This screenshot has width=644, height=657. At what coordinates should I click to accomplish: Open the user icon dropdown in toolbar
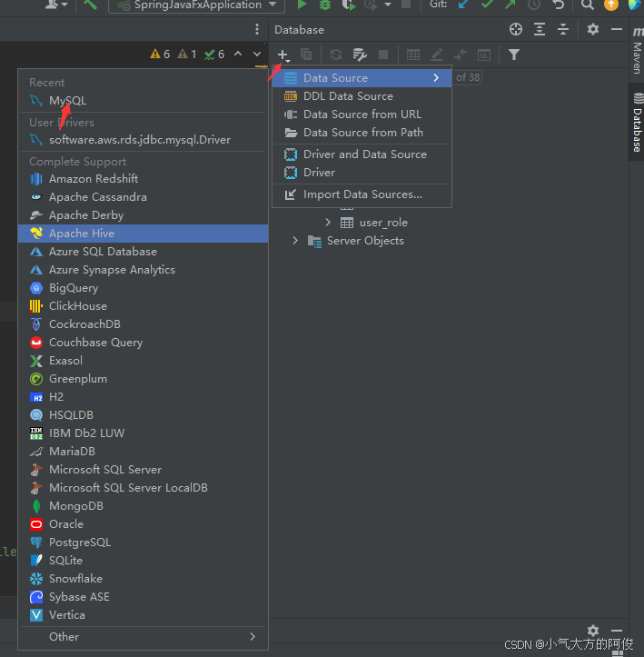pyautogui.click(x=56, y=5)
